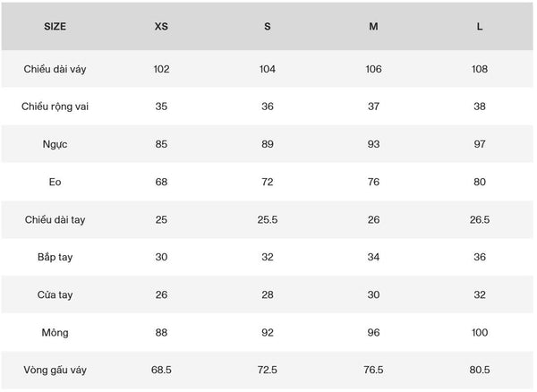
Task: Click the L size column header
Action: [480, 26]
